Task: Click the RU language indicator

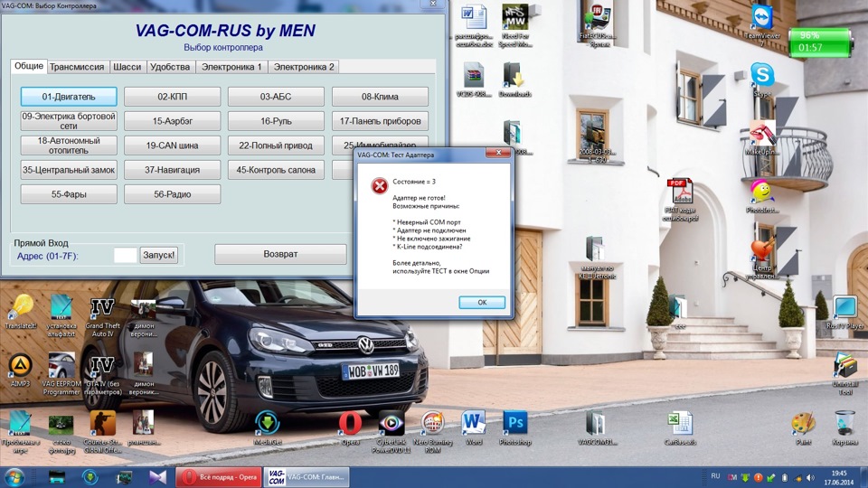Action: tap(715, 476)
